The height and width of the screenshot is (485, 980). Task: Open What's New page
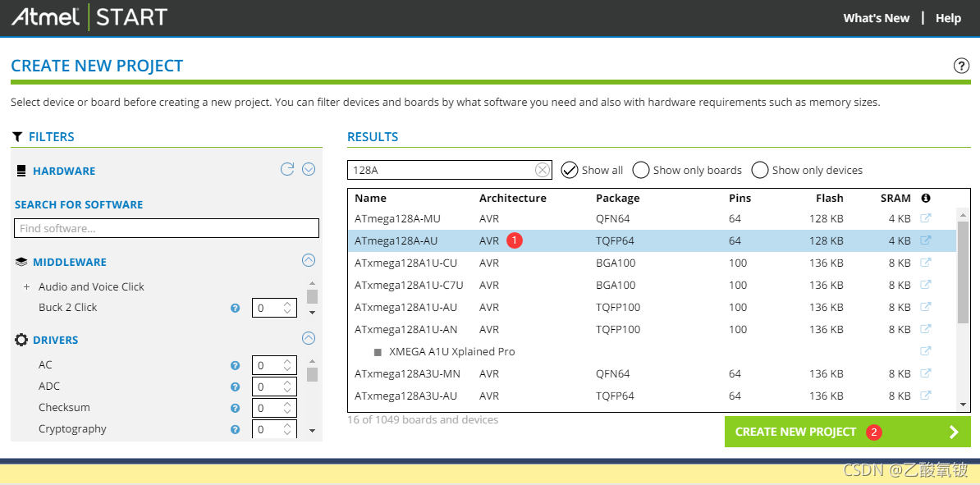coord(877,18)
